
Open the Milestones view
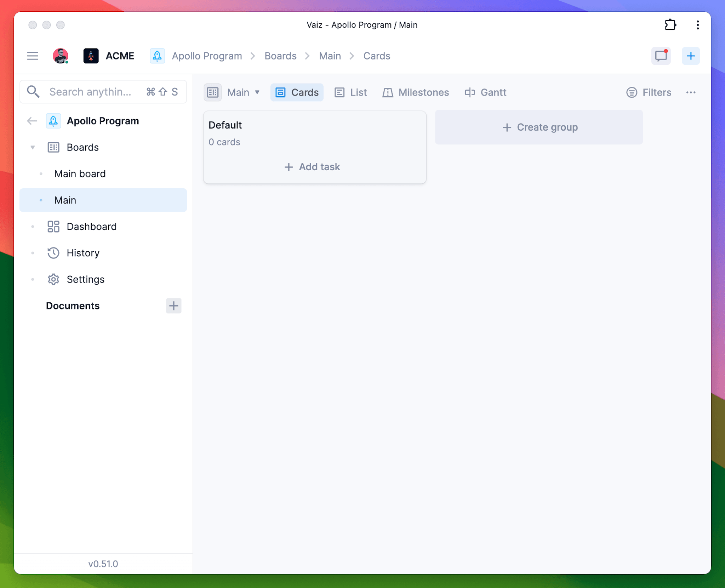pos(416,92)
